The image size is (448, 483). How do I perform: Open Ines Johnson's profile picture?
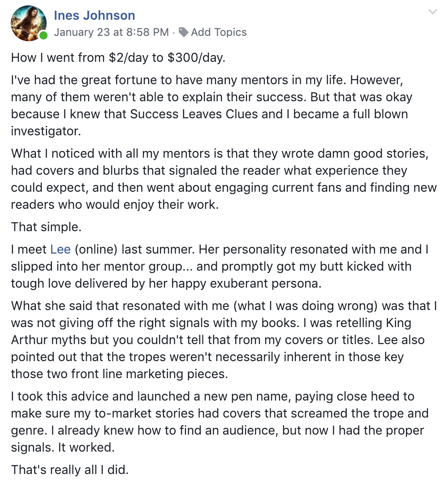[x=28, y=23]
